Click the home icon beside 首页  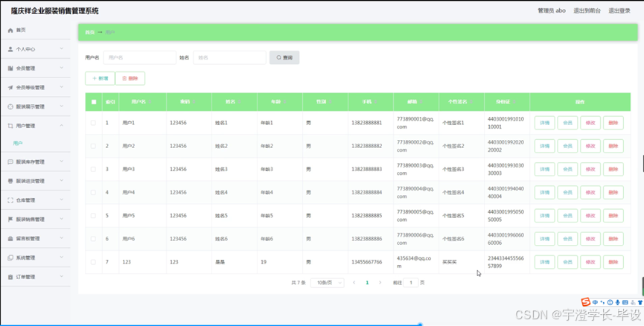(x=10, y=30)
